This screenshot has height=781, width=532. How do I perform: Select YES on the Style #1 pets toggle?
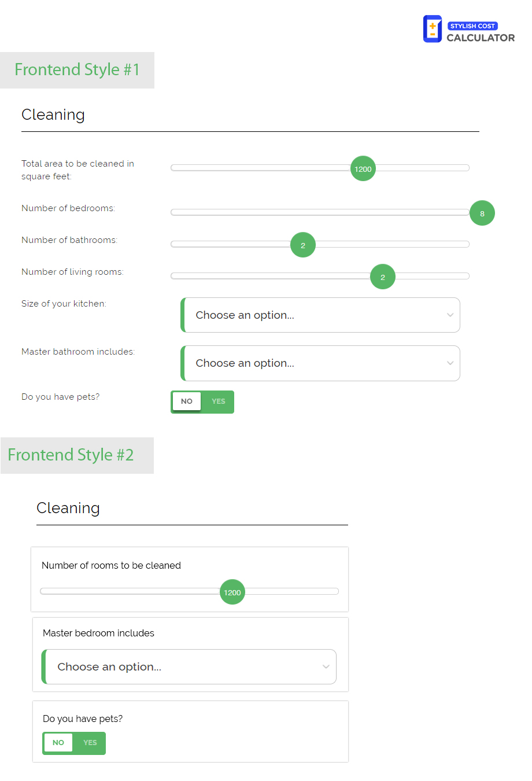tap(219, 401)
